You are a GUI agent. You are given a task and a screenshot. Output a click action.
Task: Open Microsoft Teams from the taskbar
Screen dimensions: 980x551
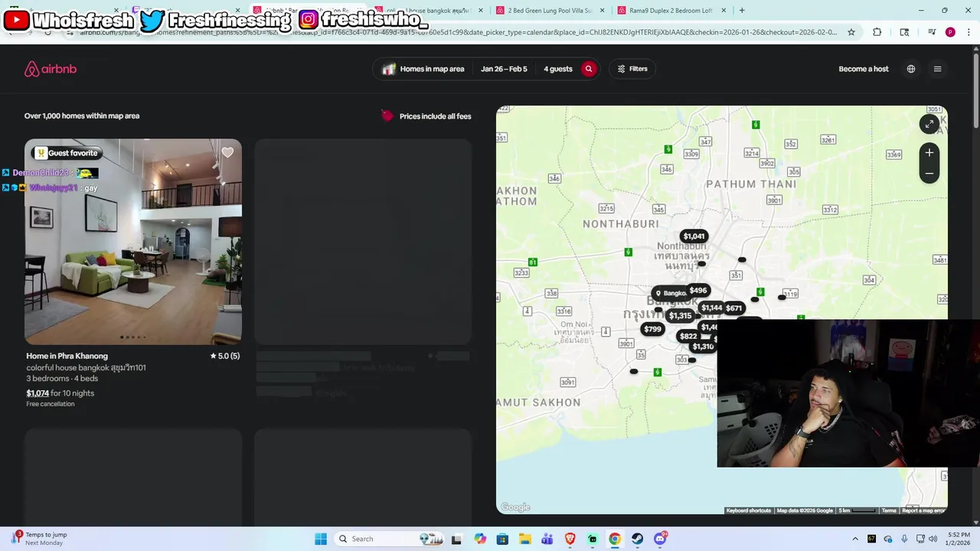(547, 539)
